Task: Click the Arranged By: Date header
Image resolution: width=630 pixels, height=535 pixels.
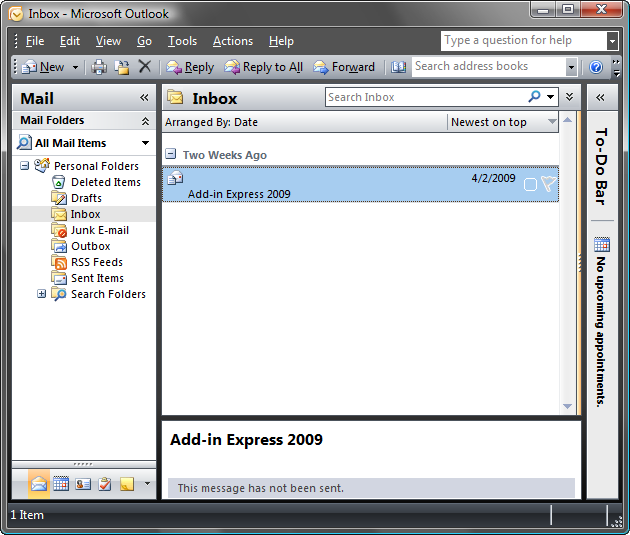Action: [305, 122]
